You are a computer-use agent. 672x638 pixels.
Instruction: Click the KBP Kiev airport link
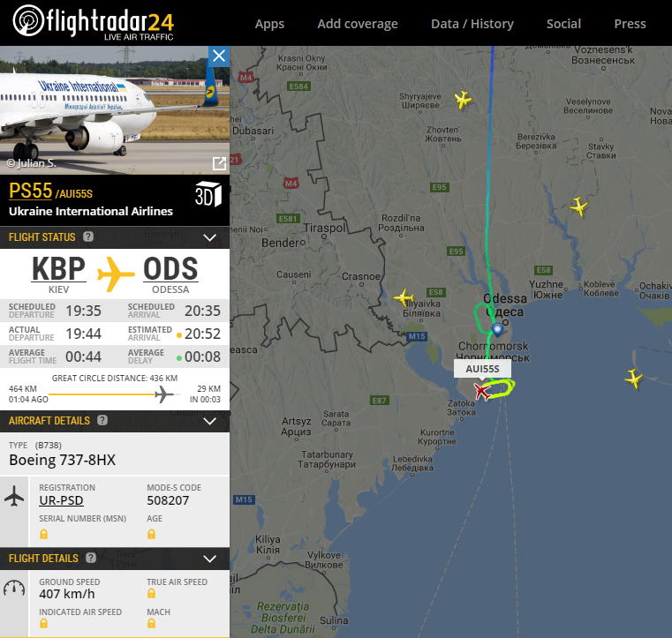click(x=58, y=268)
